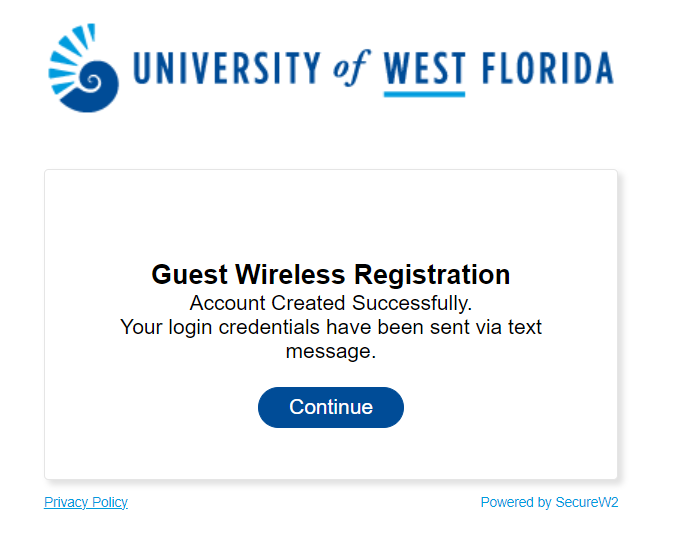Click the Continue button

331,407
